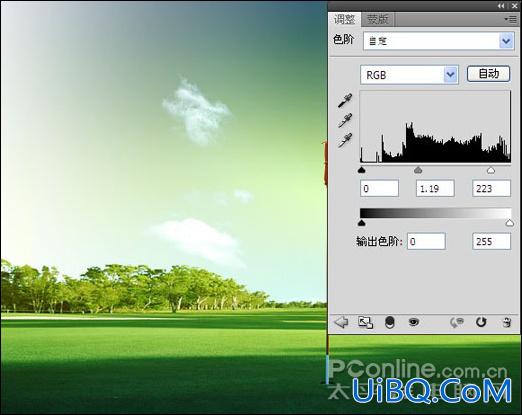Click the input black point slider
522x415 pixels.
pyautogui.click(x=362, y=170)
